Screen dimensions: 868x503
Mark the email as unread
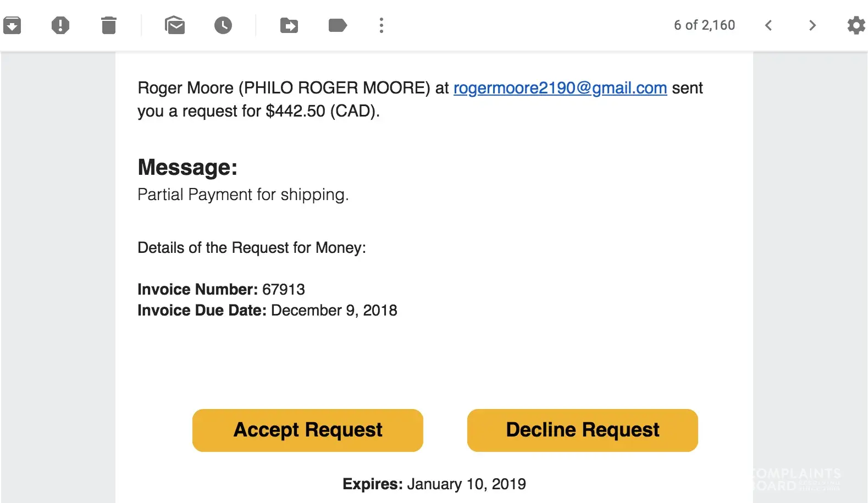pyautogui.click(x=175, y=25)
